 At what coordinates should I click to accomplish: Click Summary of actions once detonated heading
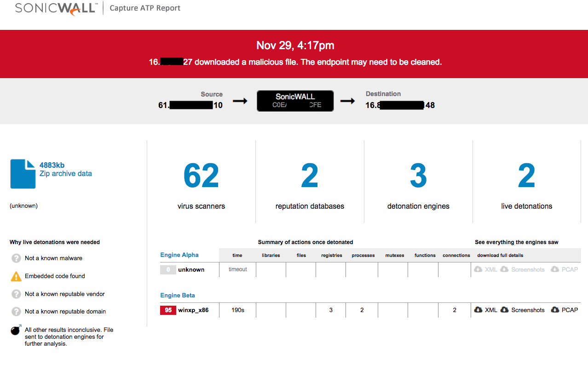[x=306, y=242]
